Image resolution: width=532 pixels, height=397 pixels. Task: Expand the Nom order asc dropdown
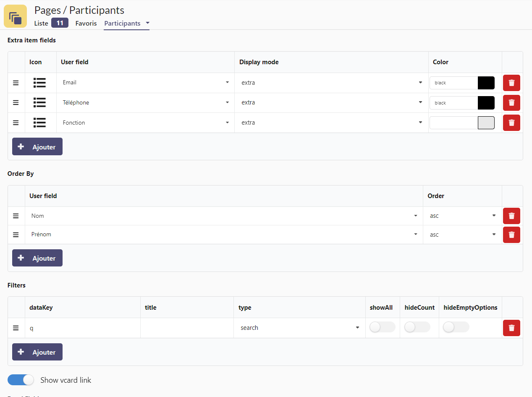462,216
